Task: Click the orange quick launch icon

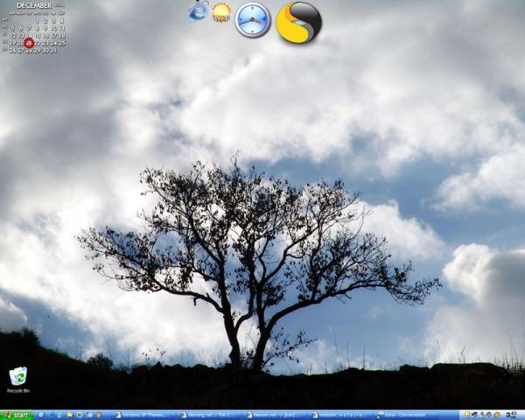Action: tap(98, 416)
